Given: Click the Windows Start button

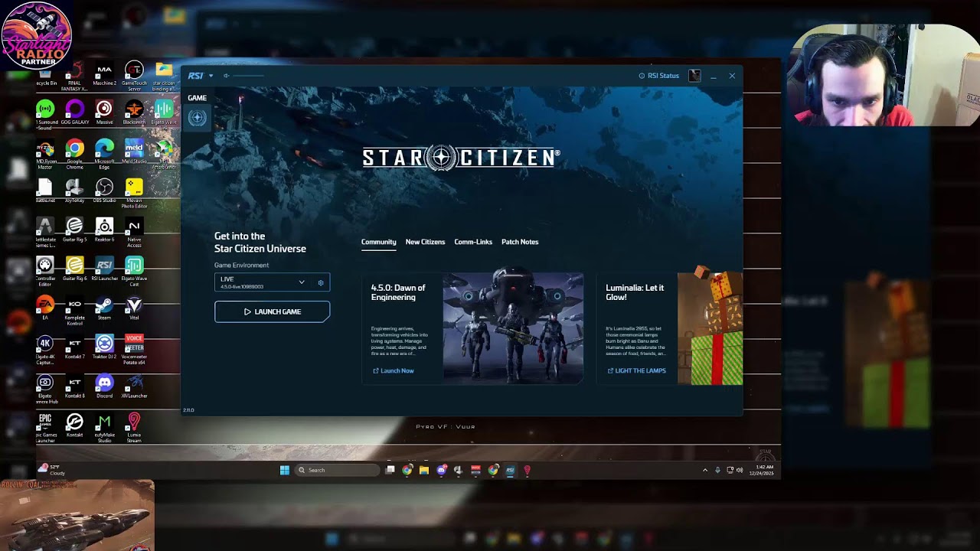Looking at the screenshot, I should point(285,470).
